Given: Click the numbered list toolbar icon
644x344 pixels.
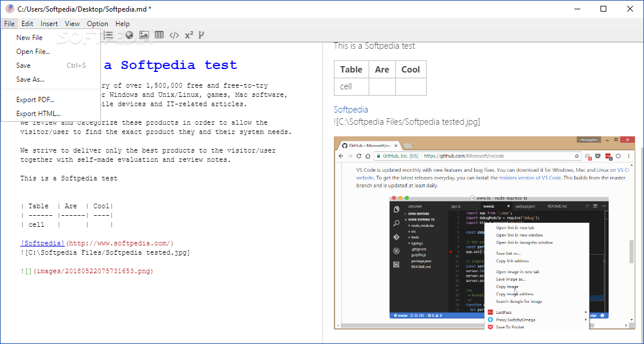Looking at the screenshot, I should pos(109,35).
